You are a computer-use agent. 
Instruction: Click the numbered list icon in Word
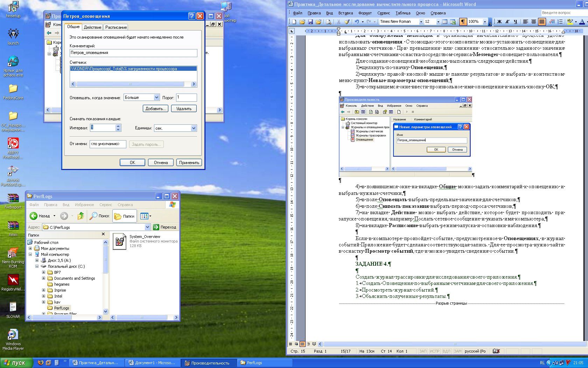point(560,22)
